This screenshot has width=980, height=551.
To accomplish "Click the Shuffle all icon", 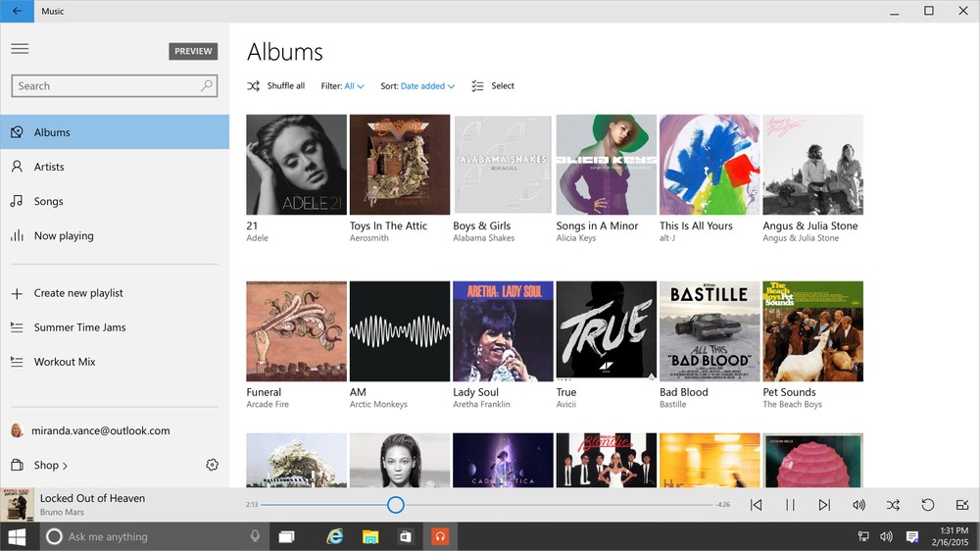I will 253,86.
